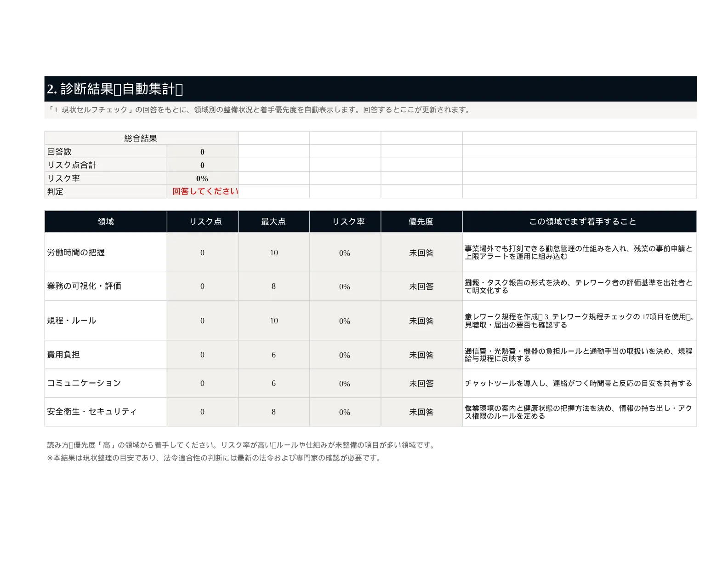Select "未回答" in the "費用負担" row
728x563 pixels.
(x=421, y=355)
